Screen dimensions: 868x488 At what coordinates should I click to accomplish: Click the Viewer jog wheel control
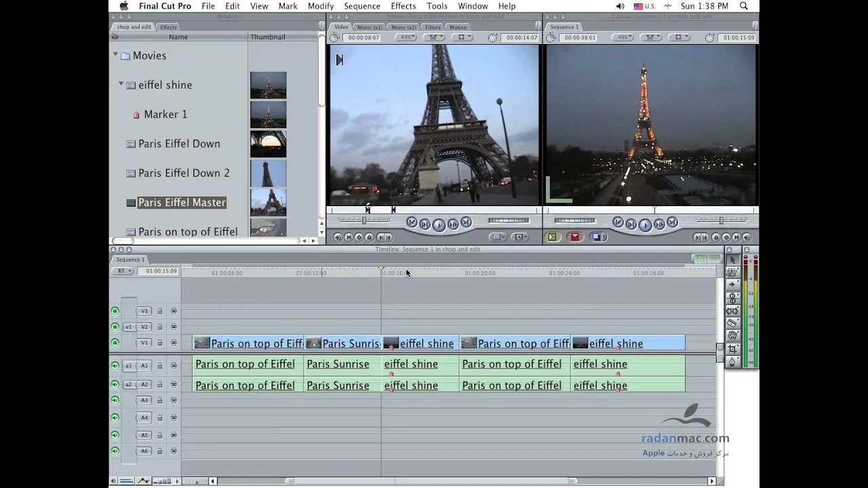[x=509, y=220]
